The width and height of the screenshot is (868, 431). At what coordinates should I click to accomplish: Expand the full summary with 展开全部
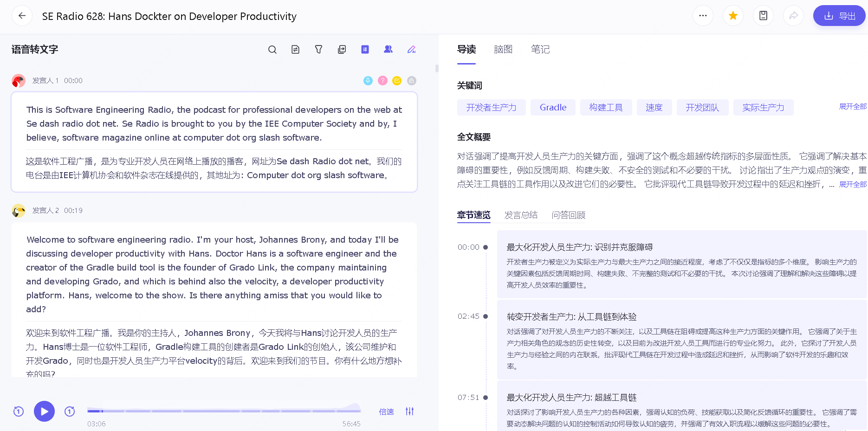click(853, 185)
